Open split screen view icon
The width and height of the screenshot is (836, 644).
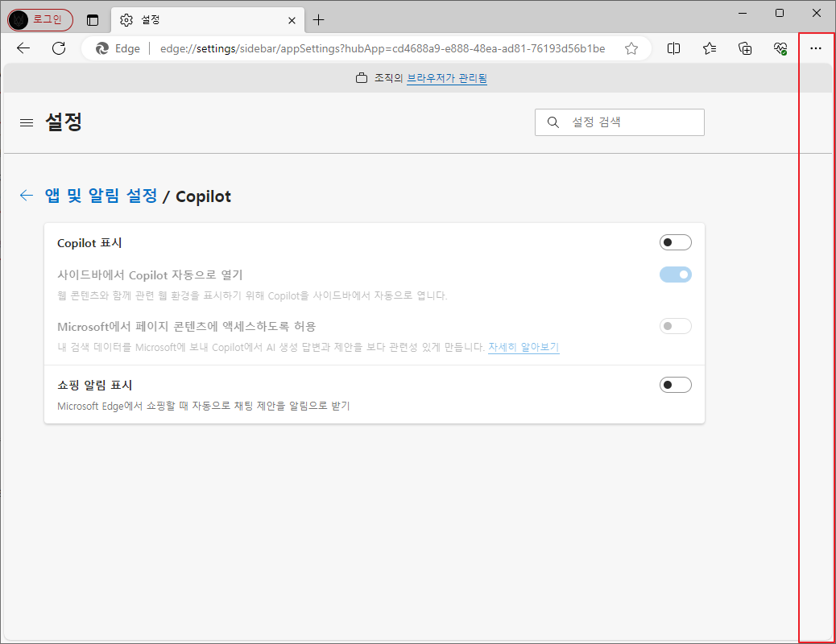click(673, 48)
